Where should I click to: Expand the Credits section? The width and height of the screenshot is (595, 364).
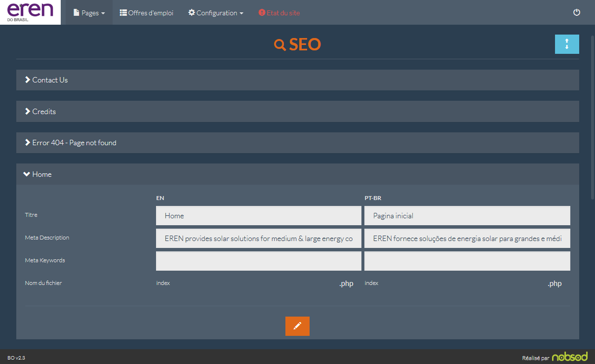click(x=297, y=112)
